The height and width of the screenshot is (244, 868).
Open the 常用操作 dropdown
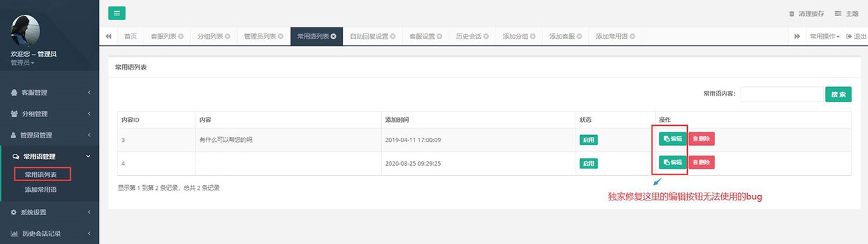click(x=824, y=36)
